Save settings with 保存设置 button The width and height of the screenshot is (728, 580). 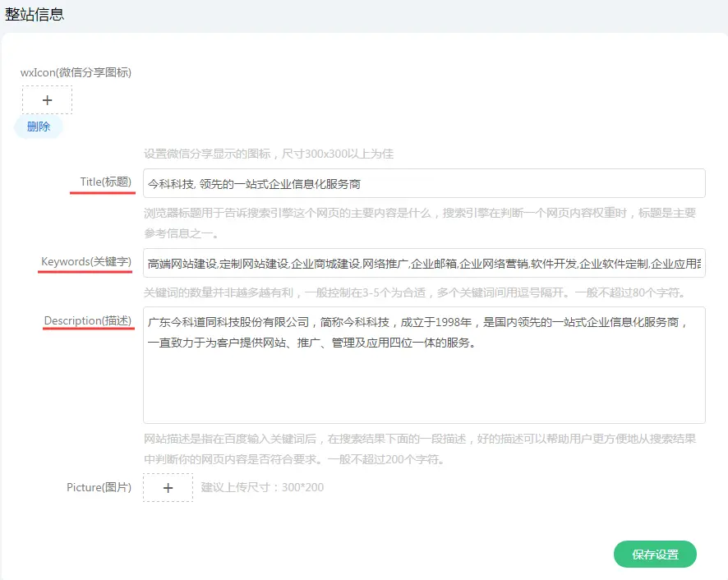[655, 554]
